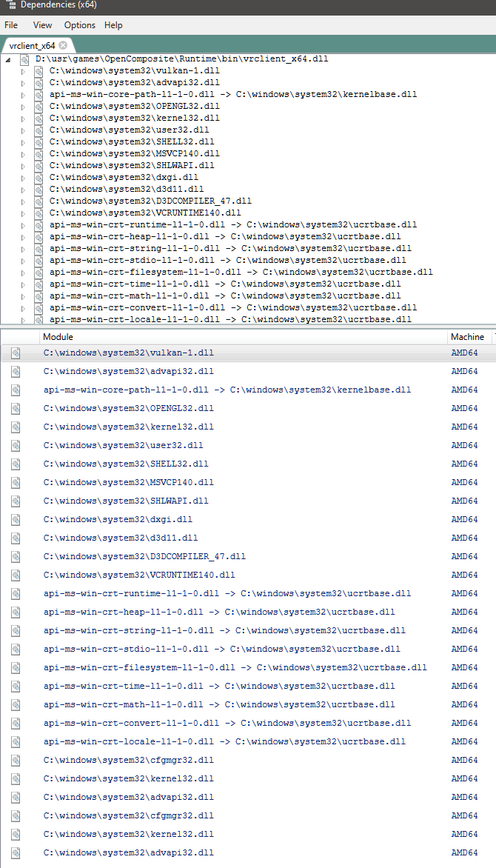The height and width of the screenshot is (868, 496).
Task: Sort by the Module column header
Action: point(244,336)
